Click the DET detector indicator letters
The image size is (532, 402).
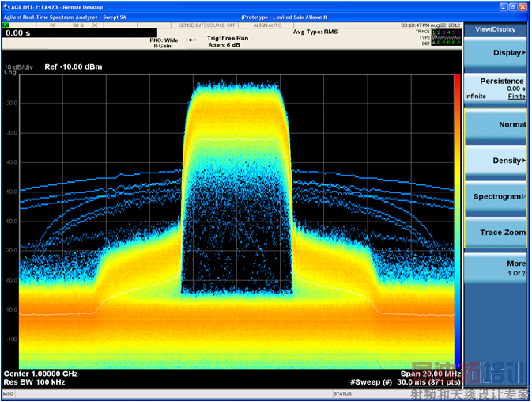pyautogui.click(x=446, y=44)
